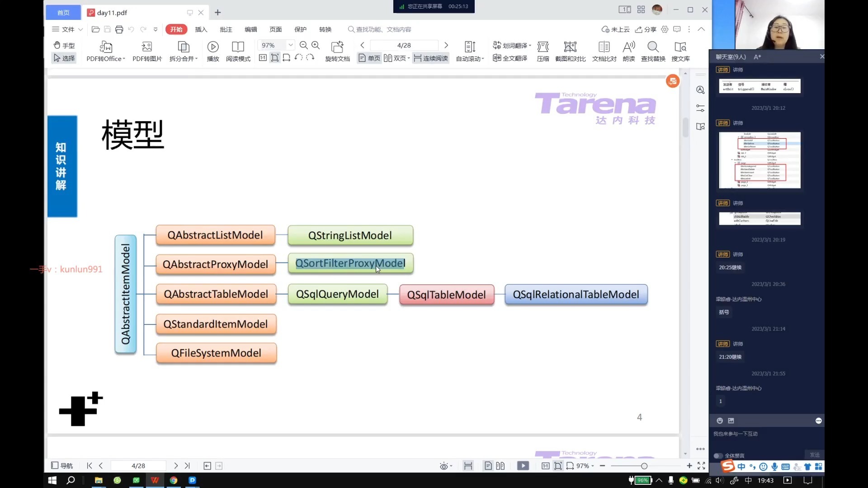Enable 连续阅读 continuous reading mode

click(x=431, y=58)
